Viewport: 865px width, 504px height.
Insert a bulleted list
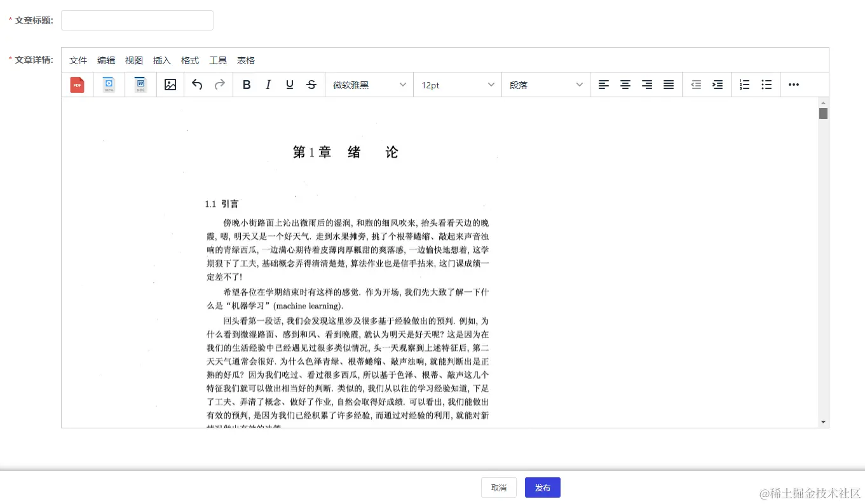tap(766, 85)
